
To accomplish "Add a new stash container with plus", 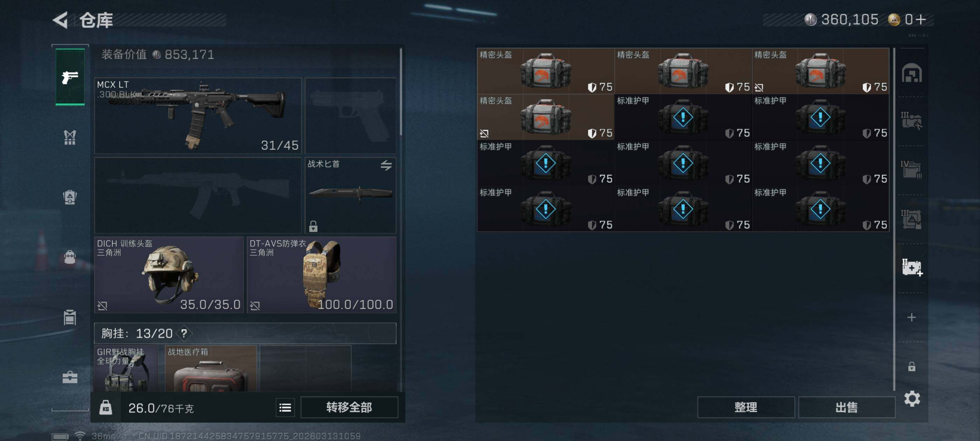I will [x=911, y=317].
